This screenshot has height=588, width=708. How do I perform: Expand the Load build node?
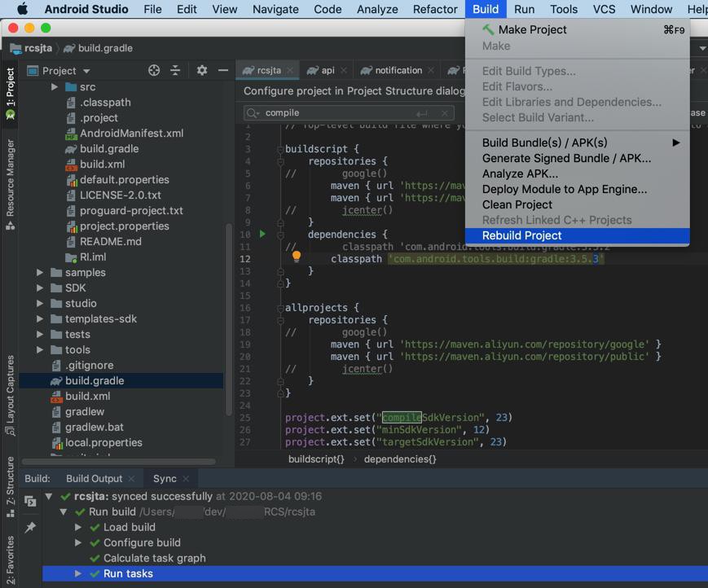77,527
